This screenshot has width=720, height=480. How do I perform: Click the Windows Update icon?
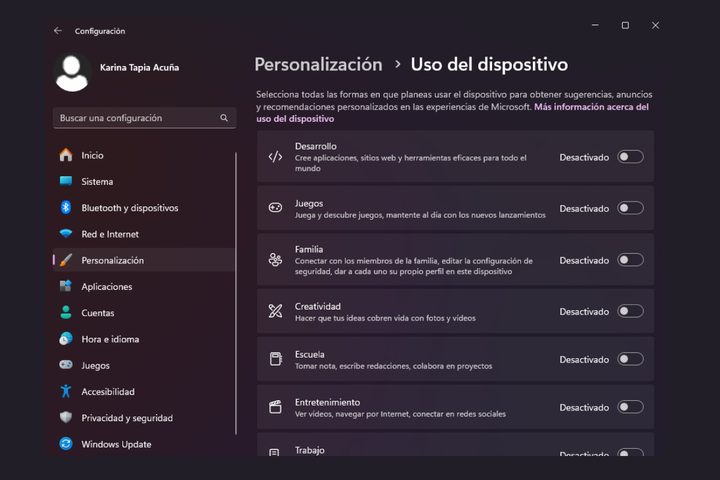coord(66,444)
